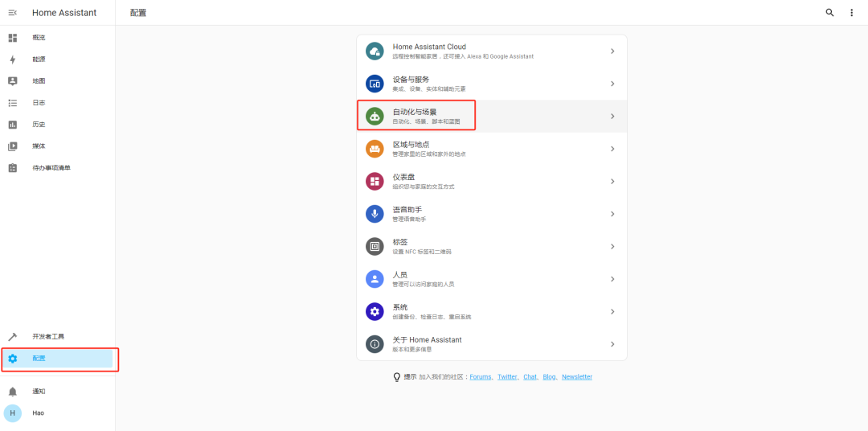Click the 系统 cog icon
The image size is (868, 431).
point(375,311)
